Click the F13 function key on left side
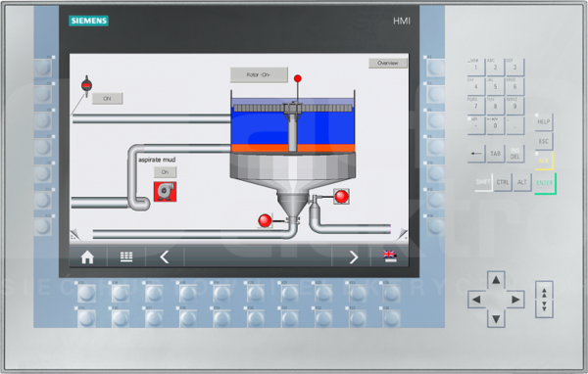Viewport: 588px width, 374px height. 42,227
